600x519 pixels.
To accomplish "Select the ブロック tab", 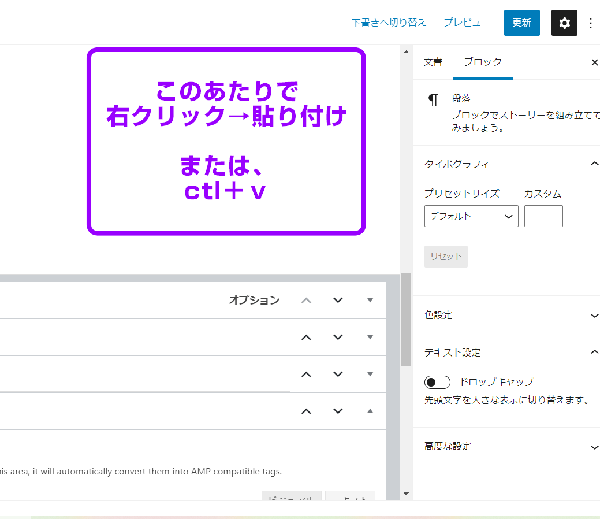I will tap(484, 62).
